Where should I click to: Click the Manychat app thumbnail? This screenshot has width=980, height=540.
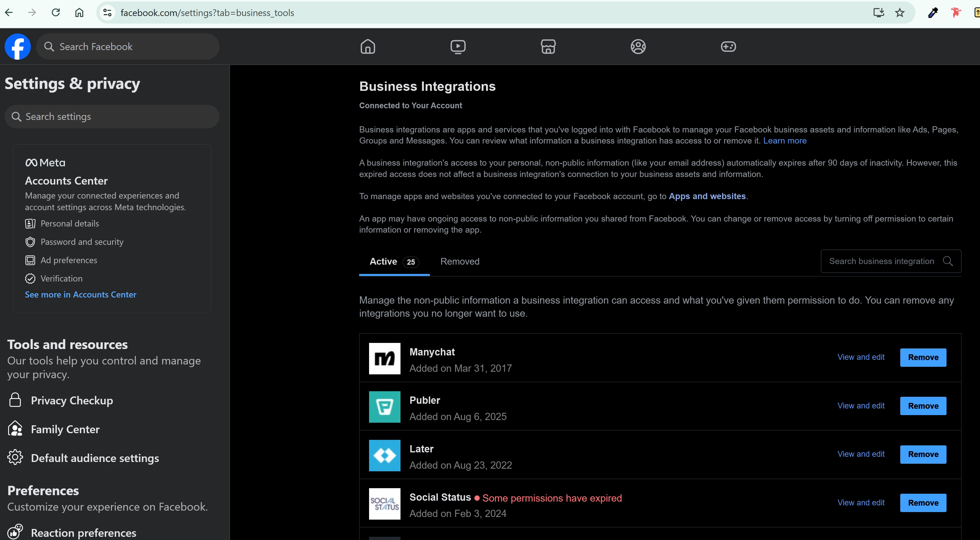coord(384,358)
